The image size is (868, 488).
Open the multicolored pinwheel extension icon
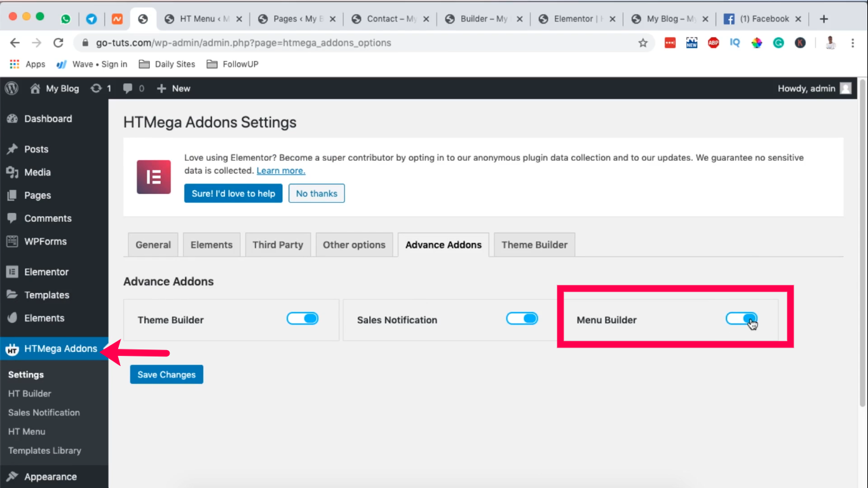tap(757, 43)
